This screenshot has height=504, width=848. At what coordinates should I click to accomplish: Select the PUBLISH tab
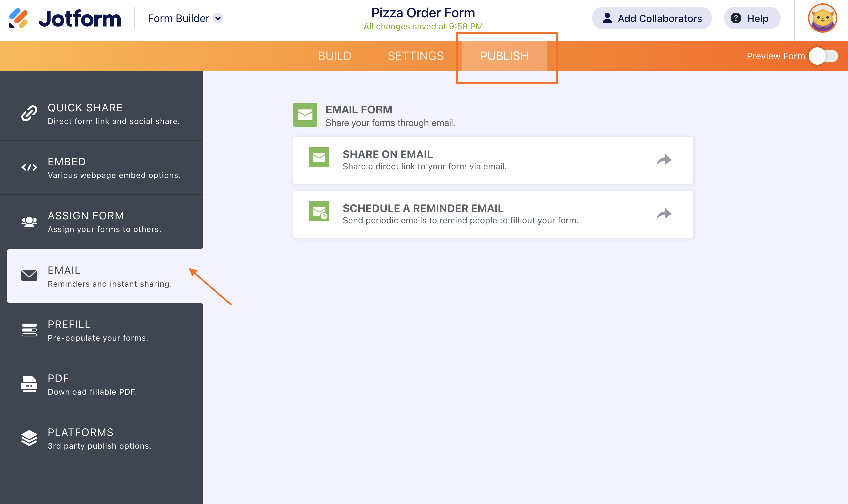504,56
